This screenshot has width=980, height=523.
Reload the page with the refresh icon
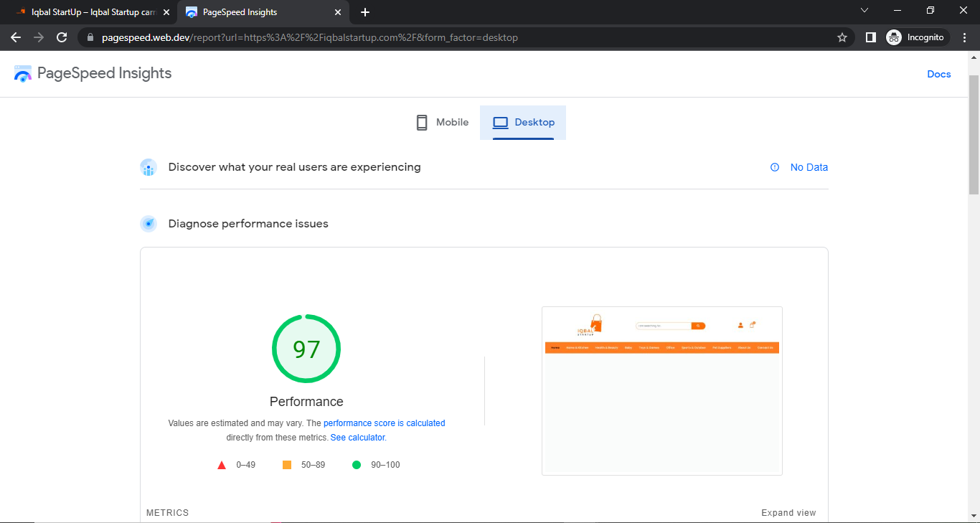61,37
